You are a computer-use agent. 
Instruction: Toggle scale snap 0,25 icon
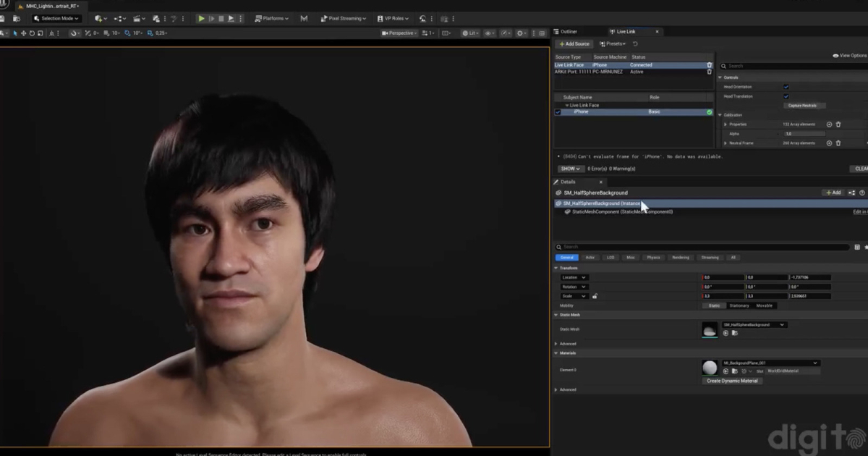tap(150, 33)
